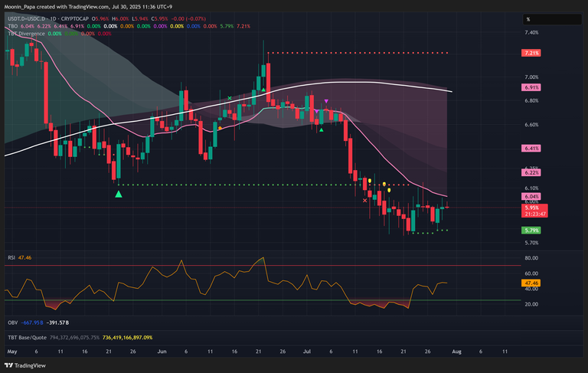Click the Jul label on time axis
This screenshot has width=588, height=373.
pos(307,352)
